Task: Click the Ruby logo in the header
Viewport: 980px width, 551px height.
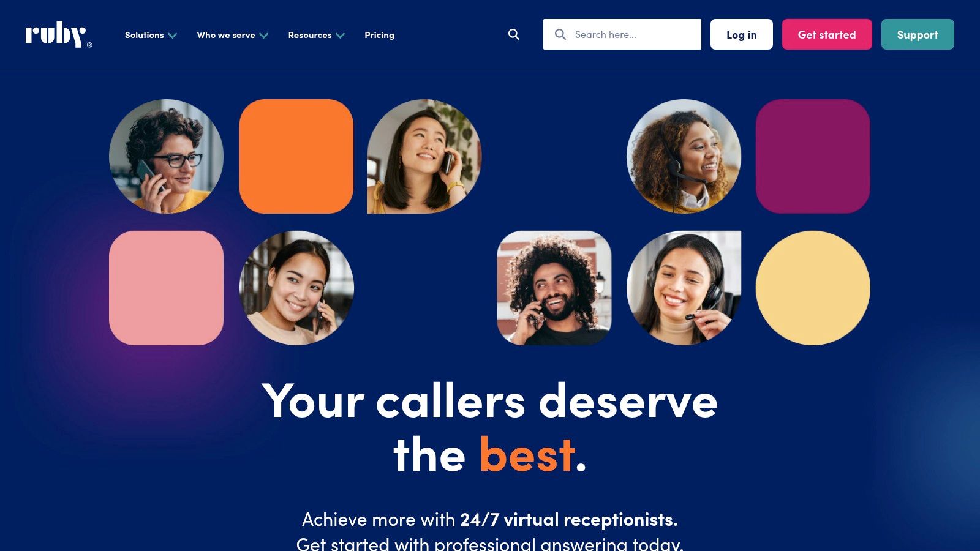Action: (x=58, y=35)
